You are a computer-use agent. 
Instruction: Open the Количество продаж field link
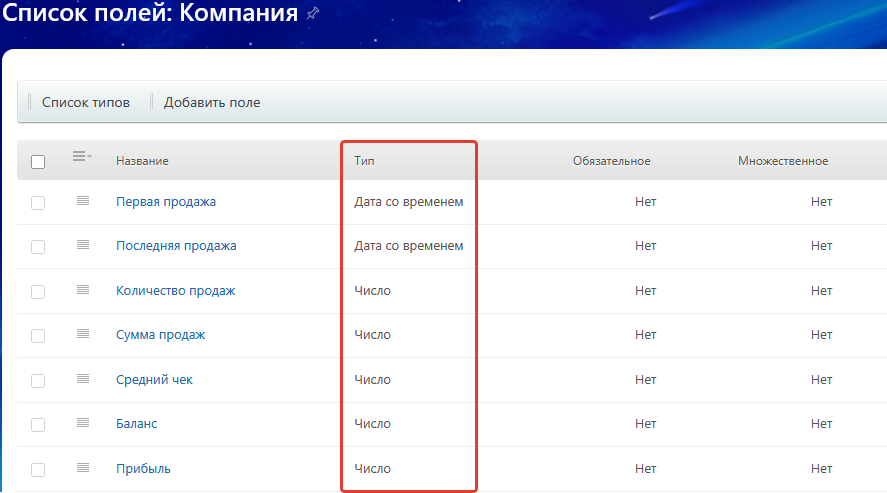pyautogui.click(x=175, y=291)
